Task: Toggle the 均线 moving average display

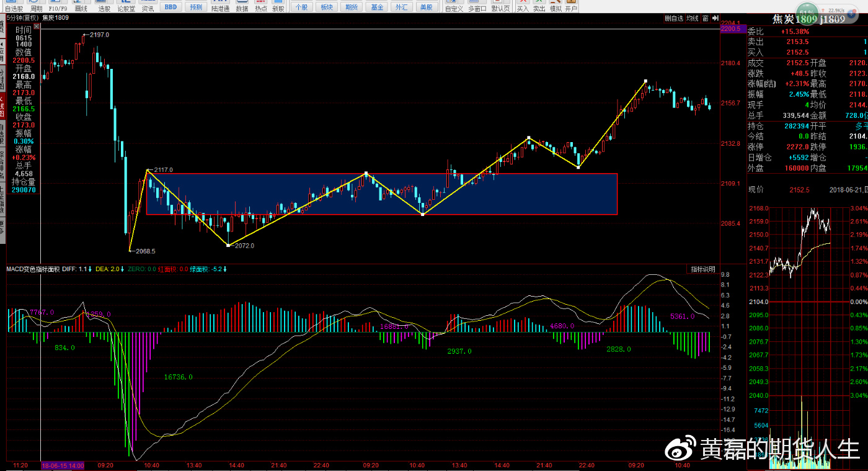Action: 692,19
